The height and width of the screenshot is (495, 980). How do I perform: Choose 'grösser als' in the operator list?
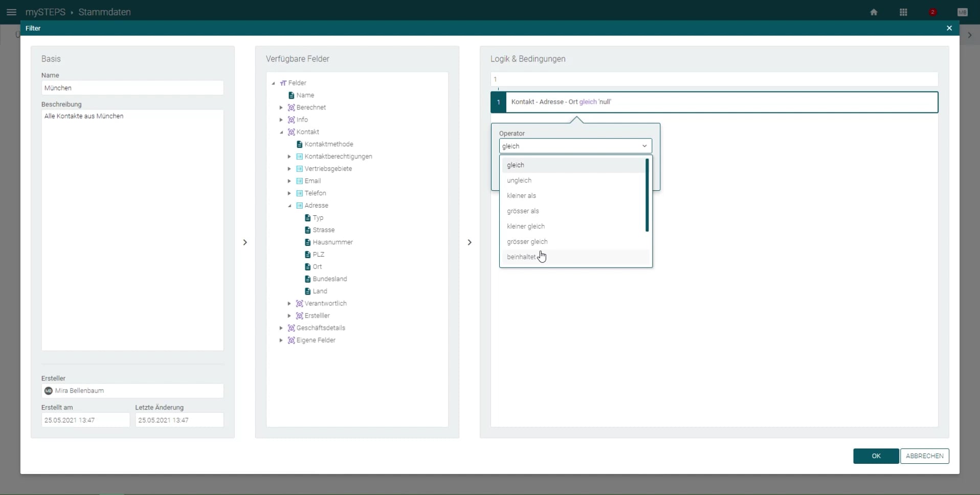point(523,211)
